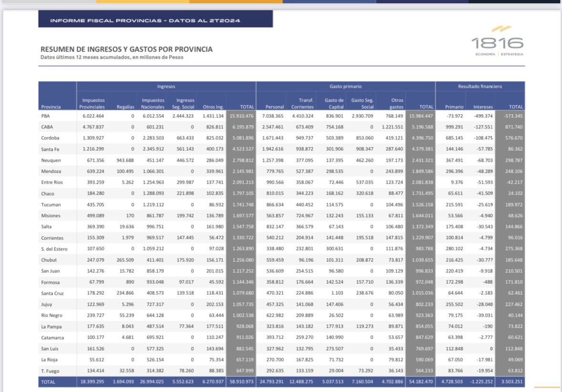Click the 'Resultado financiero' group header
This screenshot has width=562, height=392.
[480, 86]
